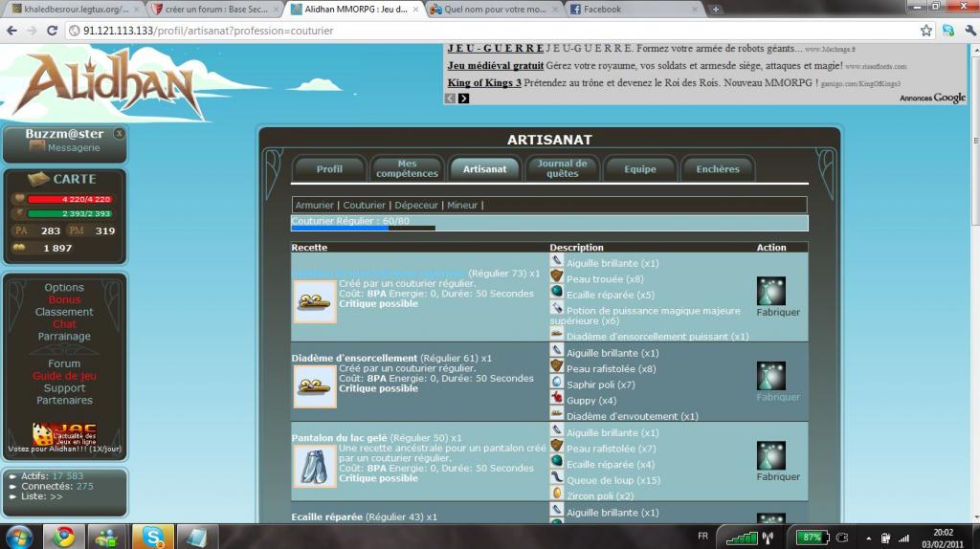980x549 pixels.
Task: Click the browser back arrow
Action: click(x=11, y=31)
